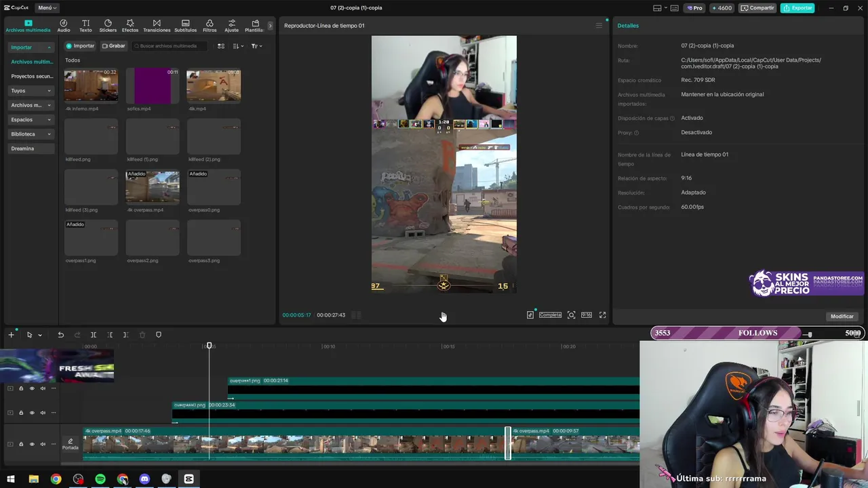Switch media view to grid layout
The image size is (868, 488).
click(221, 46)
